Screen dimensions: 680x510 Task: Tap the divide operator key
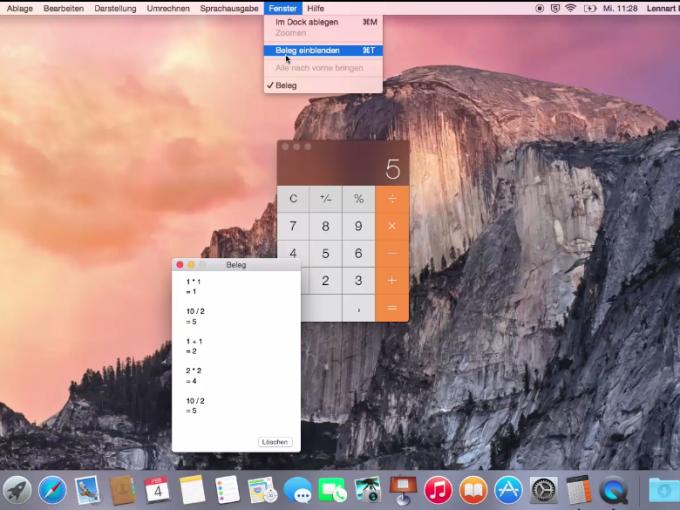click(x=392, y=199)
